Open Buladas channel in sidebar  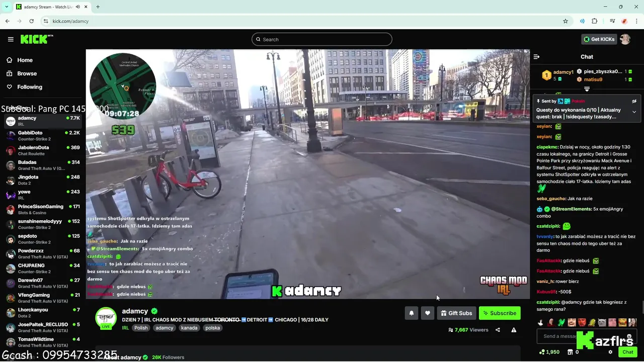pos(43,165)
